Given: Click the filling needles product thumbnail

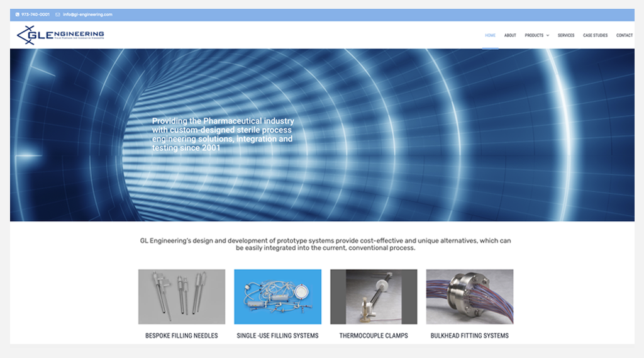Looking at the screenshot, I should click(182, 297).
